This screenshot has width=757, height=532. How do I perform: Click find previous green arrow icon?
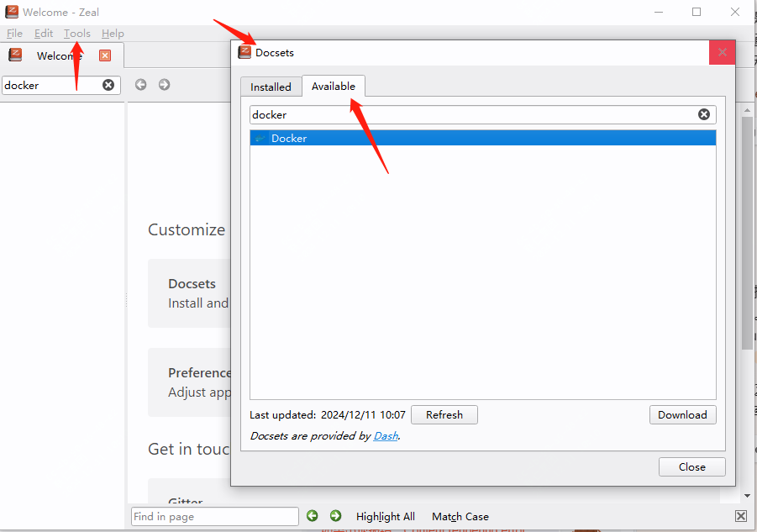pyautogui.click(x=313, y=516)
